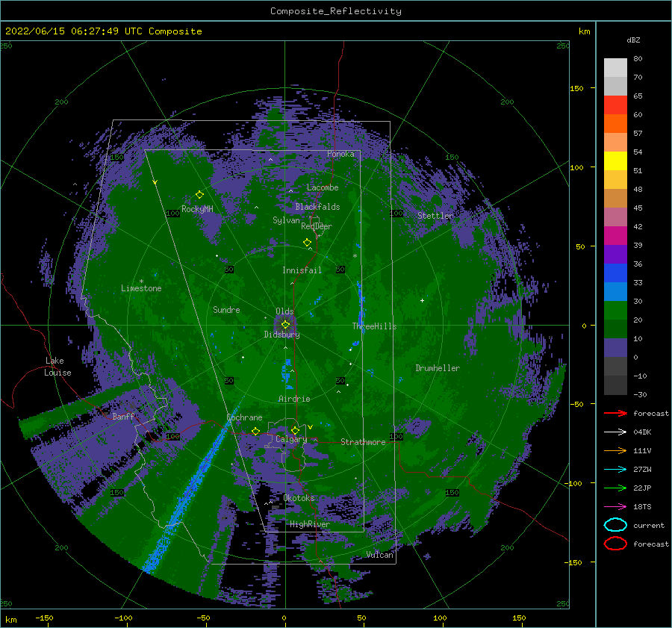Pick the dark gray -30 to -10 swatch
The height and width of the screenshot is (628, 672).
(x=615, y=385)
